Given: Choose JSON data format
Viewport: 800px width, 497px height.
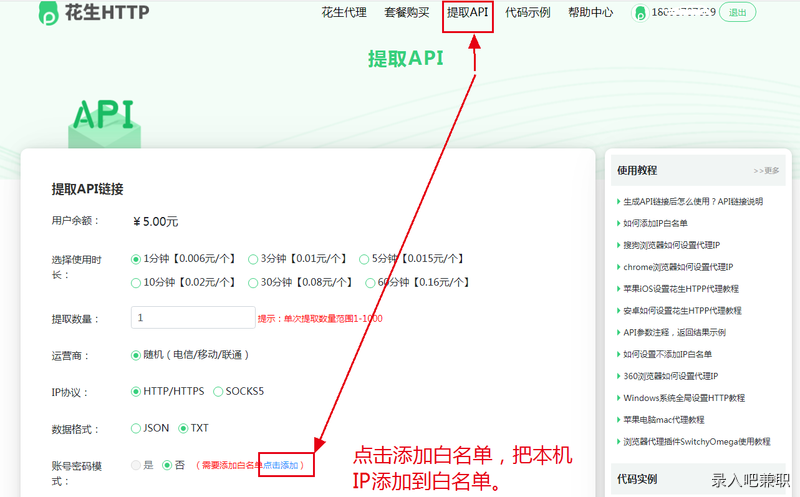Looking at the screenshot, I should [136, 429].
